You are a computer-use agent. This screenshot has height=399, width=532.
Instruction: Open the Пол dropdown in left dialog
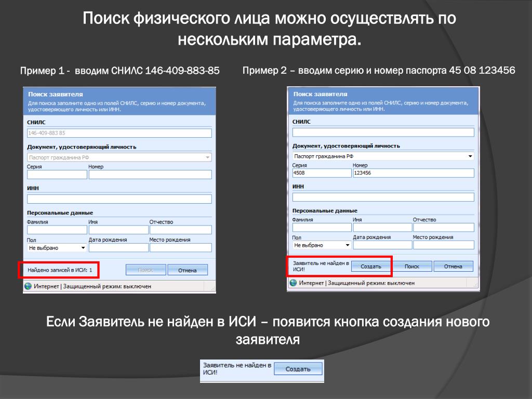pyautogui.click(x=57, y=248)
